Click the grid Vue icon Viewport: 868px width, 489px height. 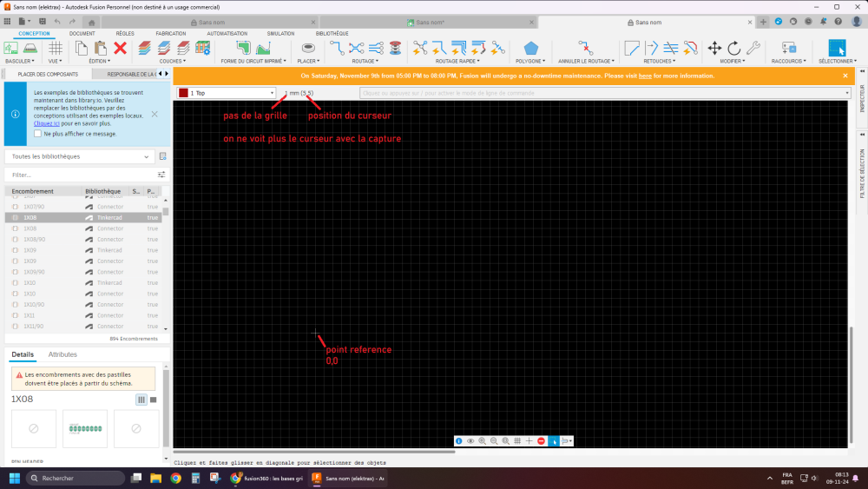tap(56, 48)
